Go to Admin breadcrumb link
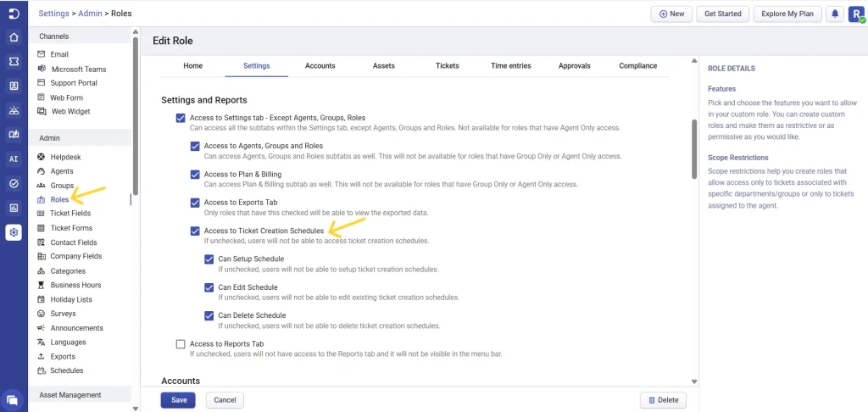The height and width of the screenshot is (412, 868). (x=90, y=14)
